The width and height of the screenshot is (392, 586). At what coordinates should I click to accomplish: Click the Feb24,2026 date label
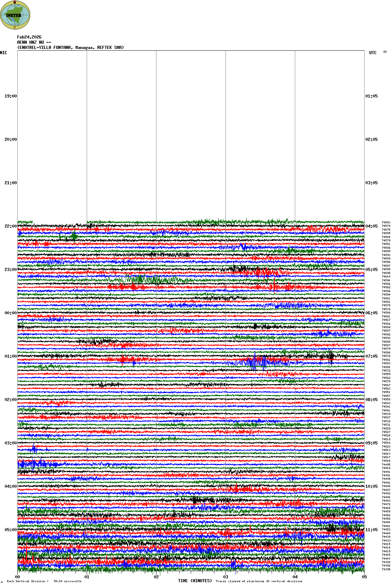tap(29, 37)
